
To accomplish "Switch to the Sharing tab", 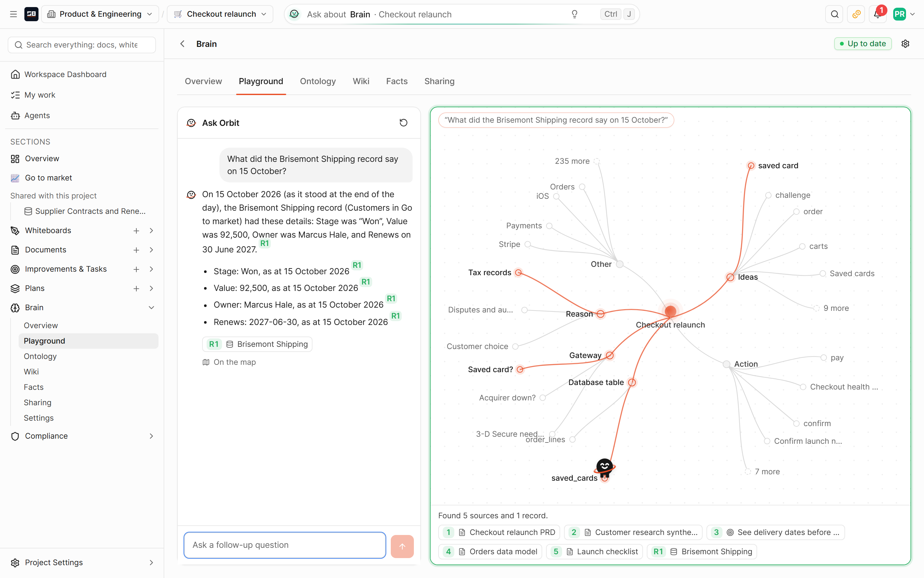I will pos(440,81).
